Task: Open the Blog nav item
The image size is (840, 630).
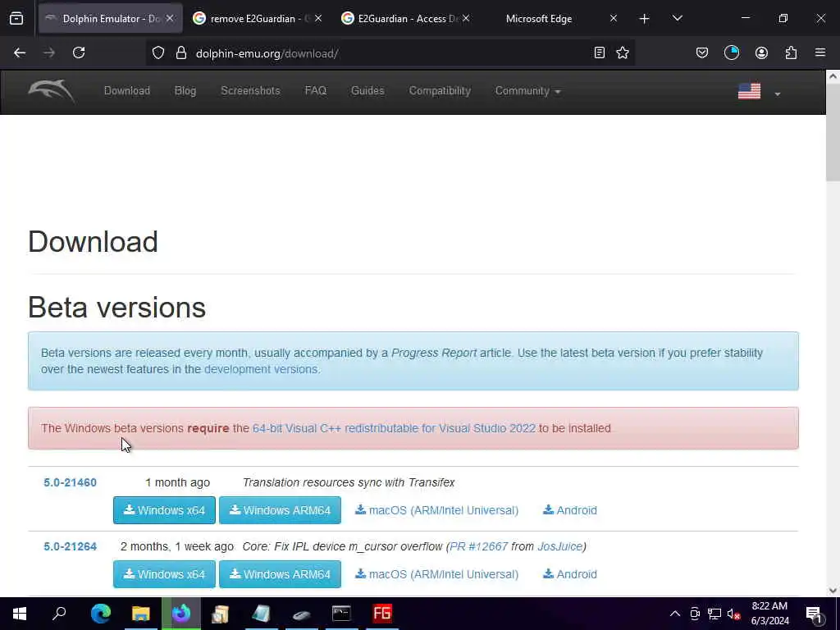Action: pyautogui.click(x=185, y=90)
